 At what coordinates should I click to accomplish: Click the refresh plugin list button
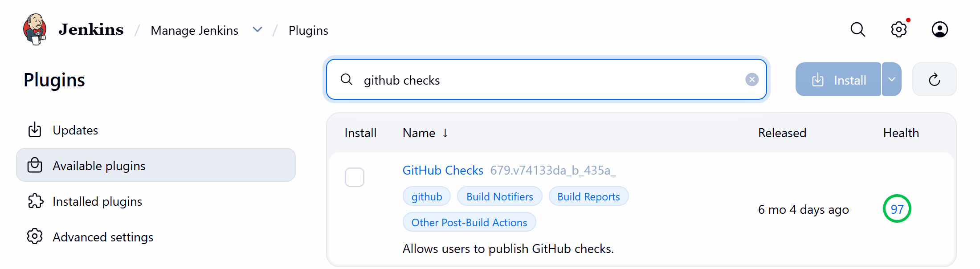(934, 80)
